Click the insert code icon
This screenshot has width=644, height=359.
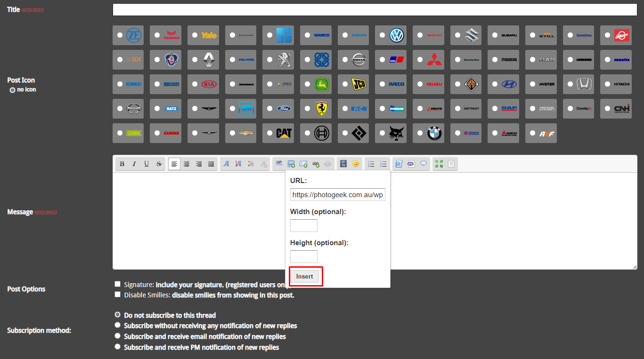399,164
